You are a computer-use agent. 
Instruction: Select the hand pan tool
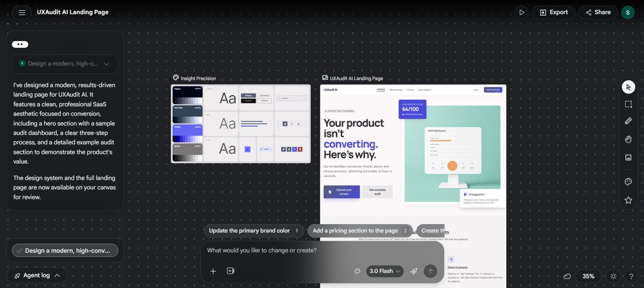628,139
